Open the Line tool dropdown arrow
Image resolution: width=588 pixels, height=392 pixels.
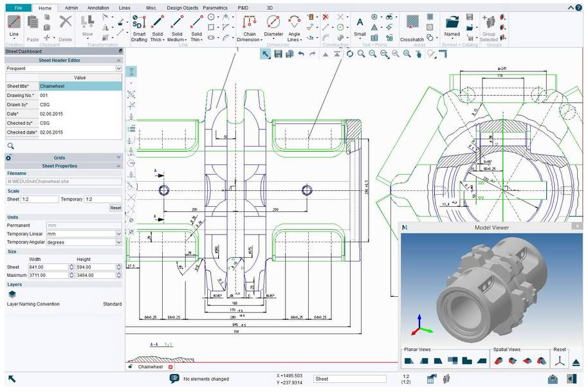(x=14, y=39)
